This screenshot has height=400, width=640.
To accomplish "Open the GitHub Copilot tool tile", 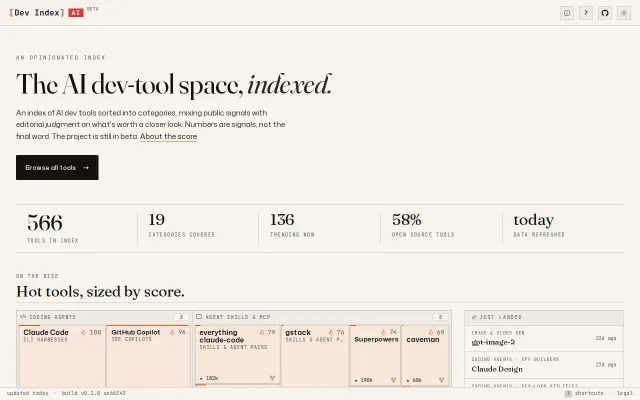I will pos(149,356).
